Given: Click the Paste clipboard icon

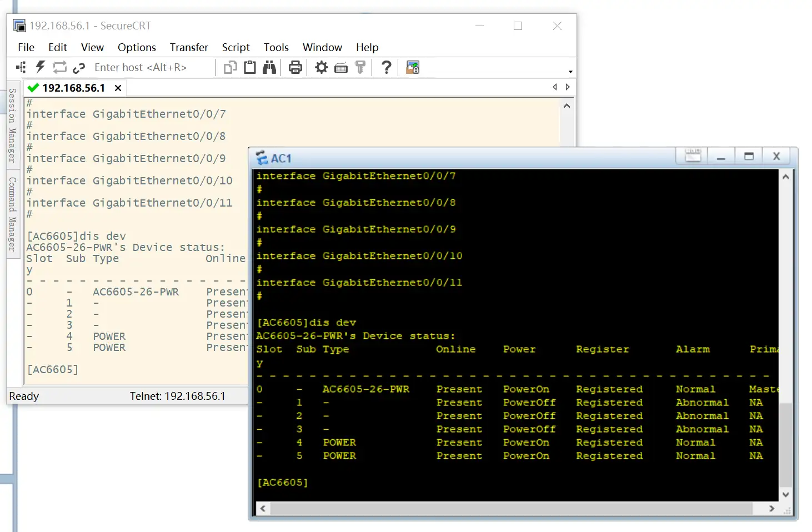Looking at the screenshot, I should point(250,67).
